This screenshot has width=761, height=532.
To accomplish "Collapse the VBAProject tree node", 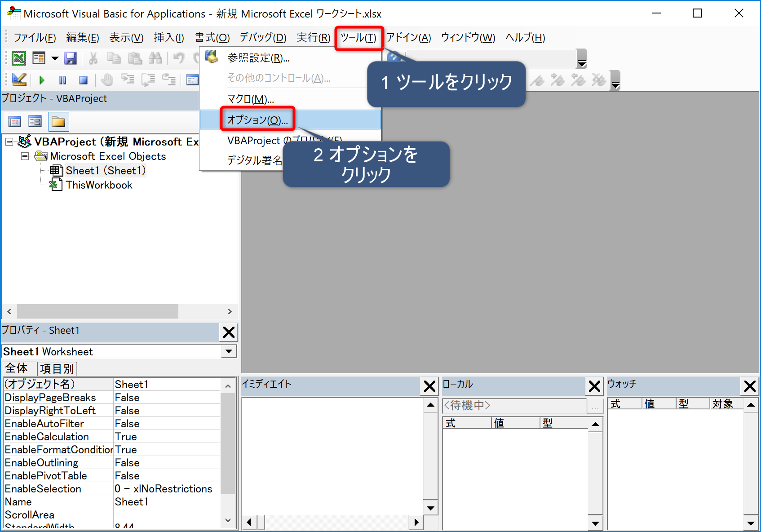I will click(x=9, y=142).
